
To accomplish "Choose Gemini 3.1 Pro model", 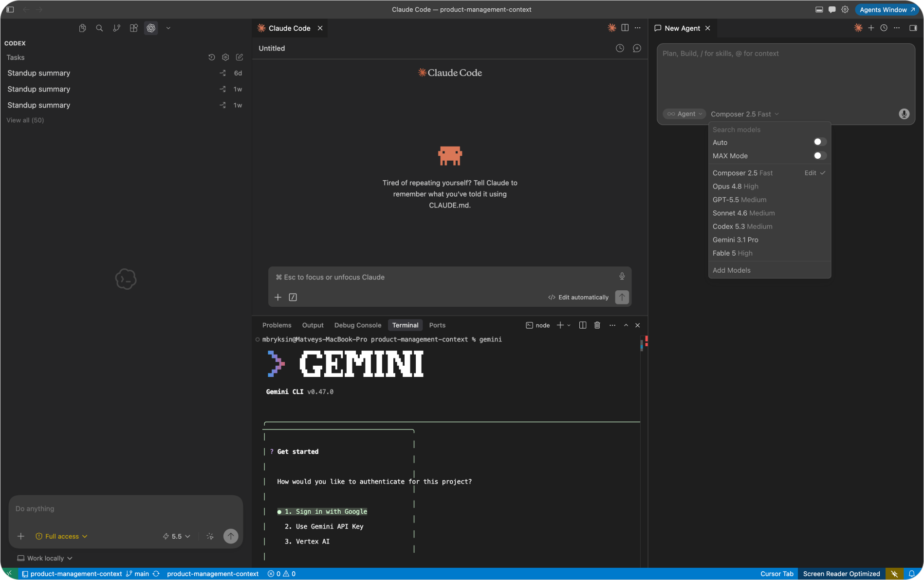I will (x=769, y=240).
